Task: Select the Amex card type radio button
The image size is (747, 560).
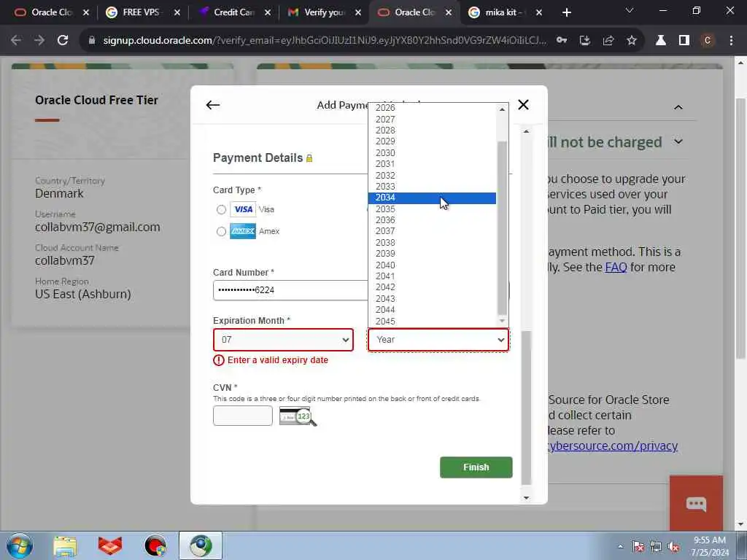Action: 221,231
